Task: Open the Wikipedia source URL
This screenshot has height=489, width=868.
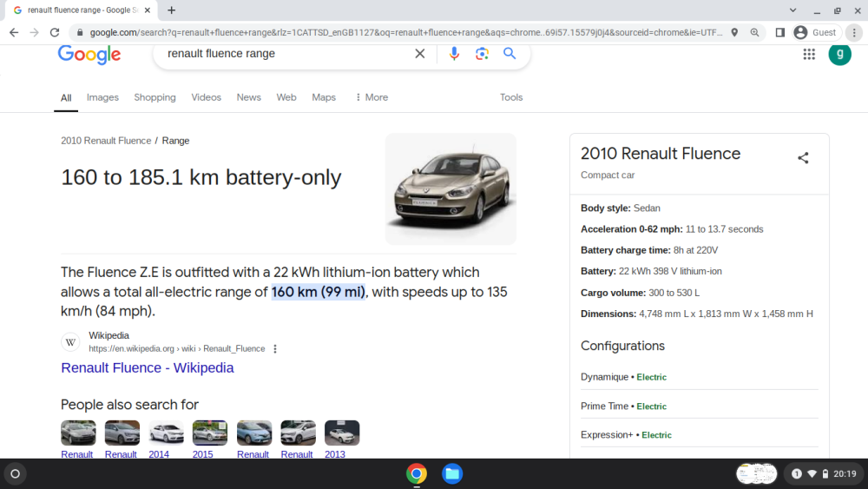Action: [176, 349]
